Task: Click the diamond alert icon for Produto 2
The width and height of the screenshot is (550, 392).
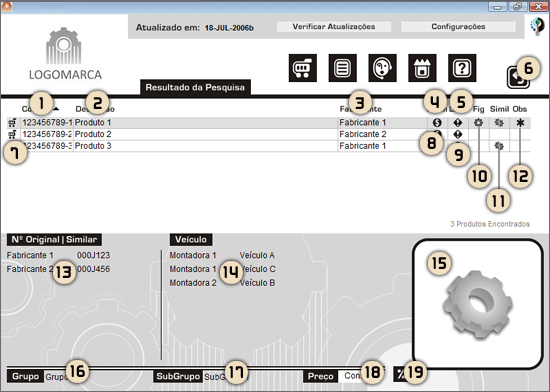Action: pos(458,134)
